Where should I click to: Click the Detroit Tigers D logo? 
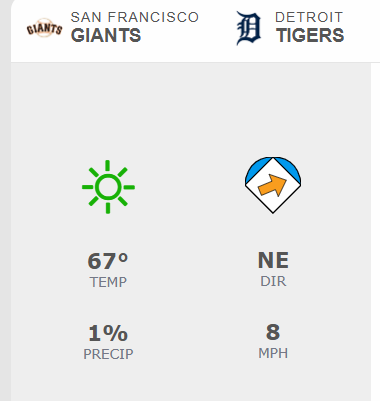pos(249,28)
